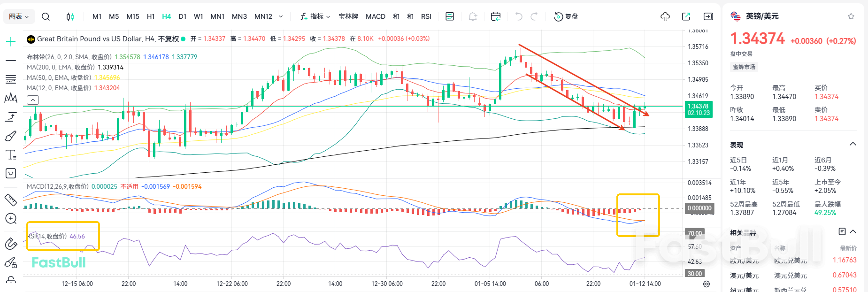Click the share/export chart icon
This screenshot has width=868, height=292.
[686, 16]
